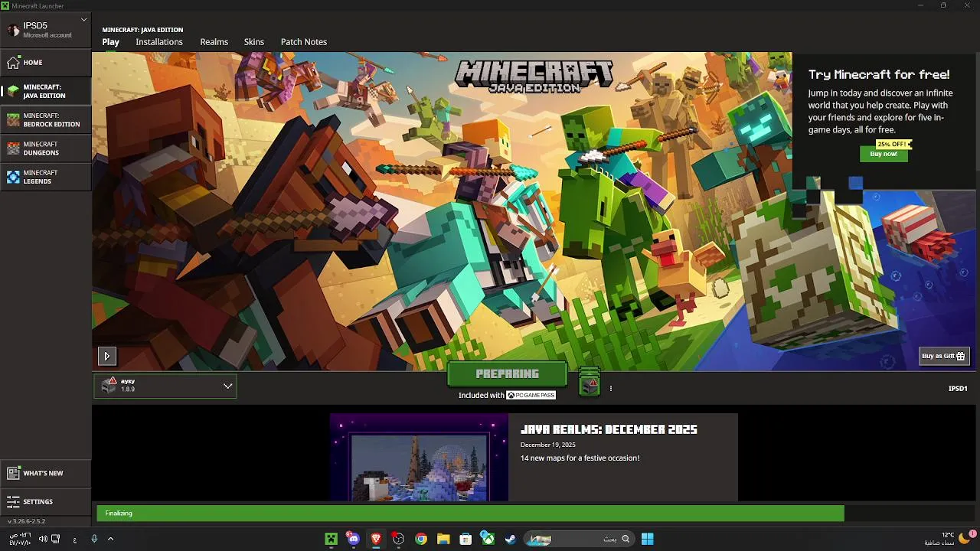980x551 pixels.
Task: Expand the aysy 1.8.9 installation selector
Action: click(x=165, y=386)
